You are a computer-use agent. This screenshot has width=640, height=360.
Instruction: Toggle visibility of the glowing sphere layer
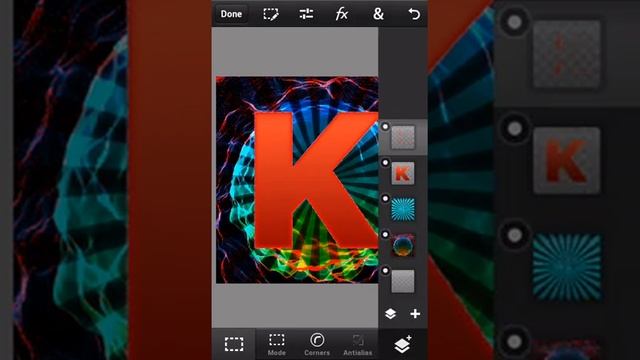pos(385,235)
